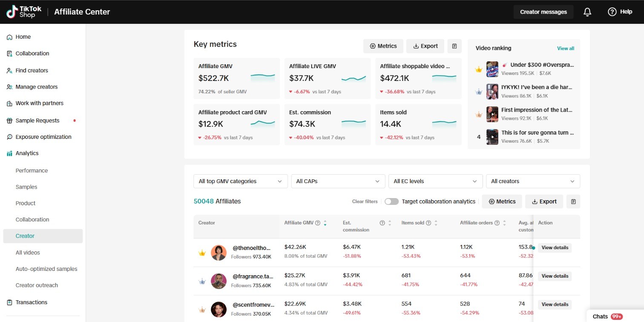Screen dimensions: 644x322
Task: Sort by Items sold arrows
Action: 436,223
